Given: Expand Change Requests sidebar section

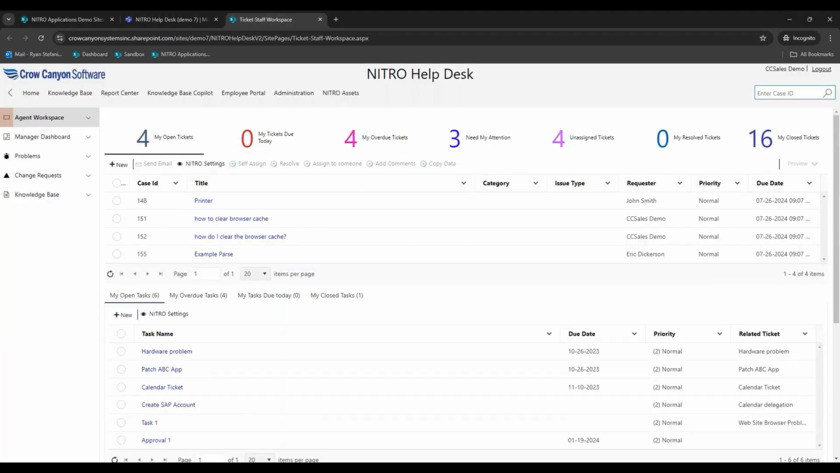Looking at the screenshot, I should click(x=88, y=175).
